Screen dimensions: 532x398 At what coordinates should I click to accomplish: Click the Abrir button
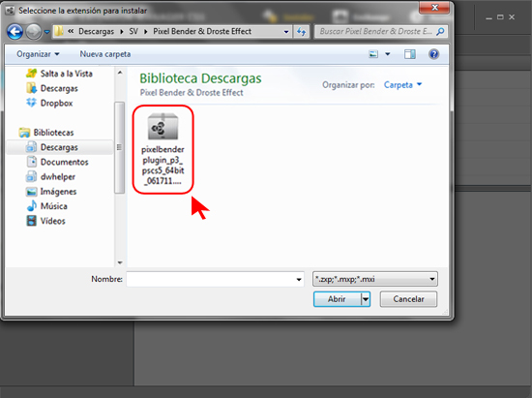tap(338, 299)
